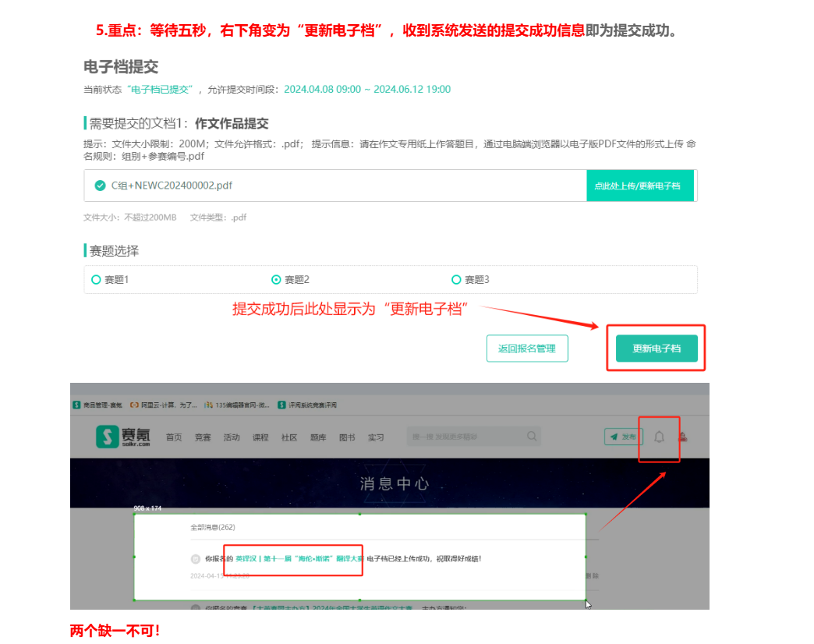Open the 阿里云 bookmark
The image size is (814, 644).
[x=162, y=405]
